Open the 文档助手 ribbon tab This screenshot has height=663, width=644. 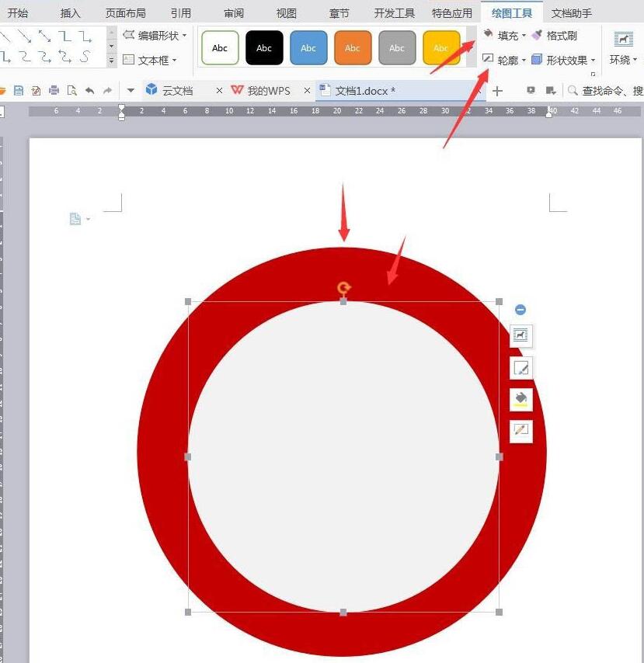click(x=571, y=13)
